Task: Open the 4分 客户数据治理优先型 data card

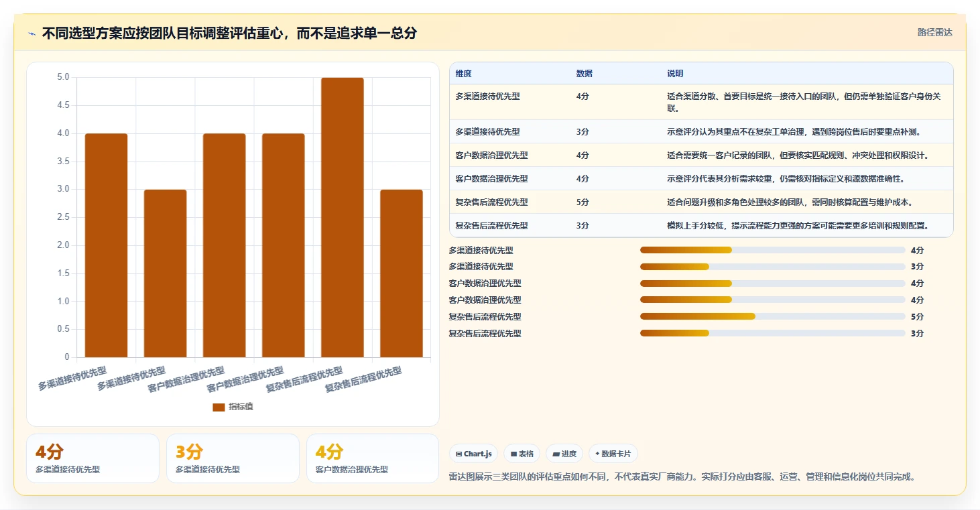Action: click(373, 458)
